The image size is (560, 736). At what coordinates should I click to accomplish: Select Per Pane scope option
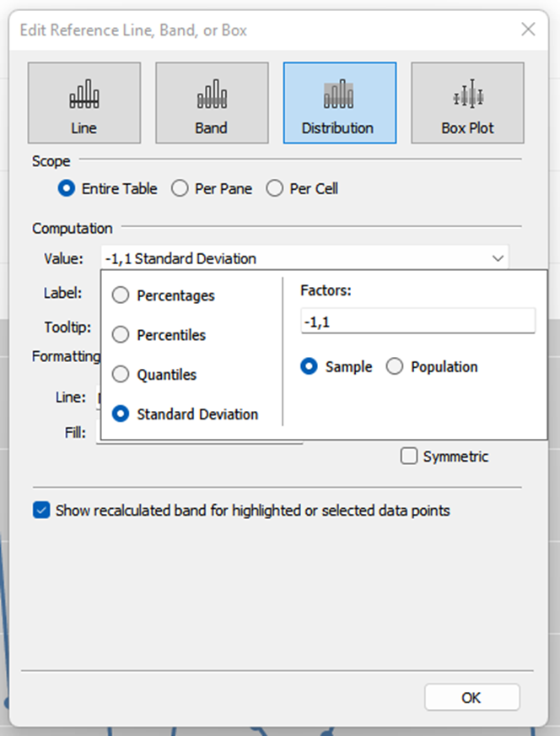[180, 189]
